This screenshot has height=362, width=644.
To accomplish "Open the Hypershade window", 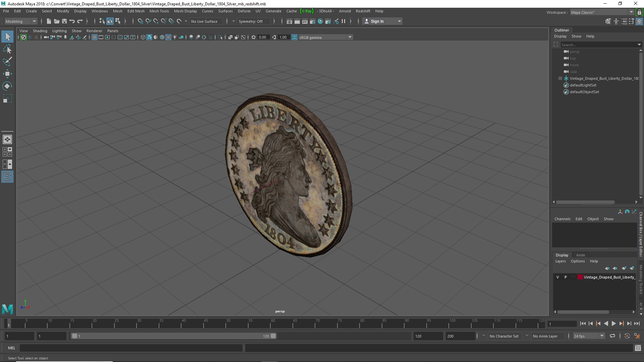I will (320, 21).
